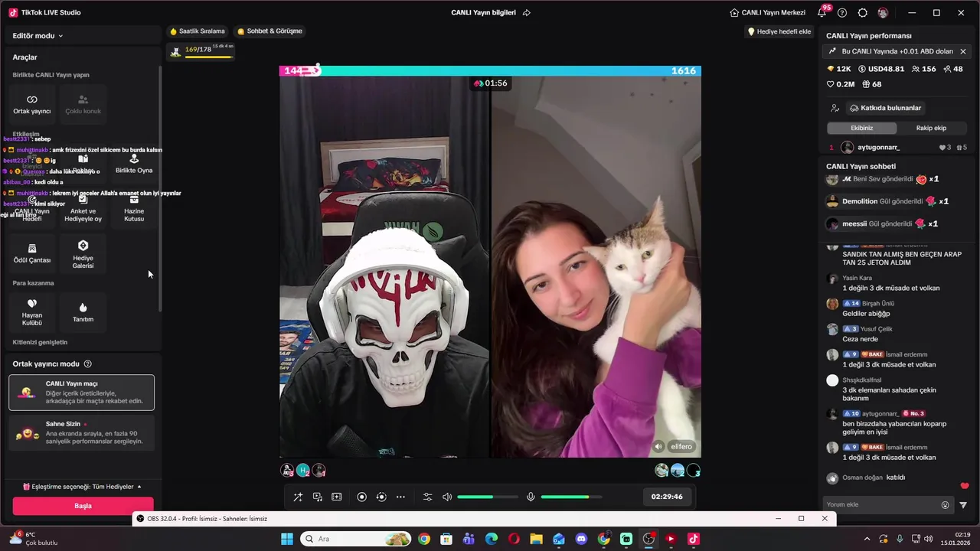Open OBS Studio from the taskbar
This screenshot has height=551, width=980.
coord(648,539)
